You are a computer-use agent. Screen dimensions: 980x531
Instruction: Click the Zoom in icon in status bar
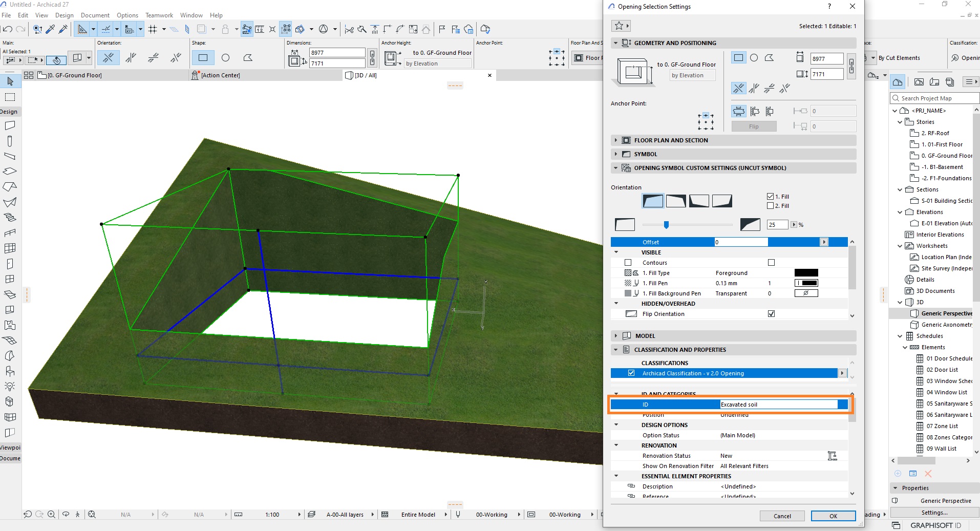pyautogui.click(x=51, y=514)
